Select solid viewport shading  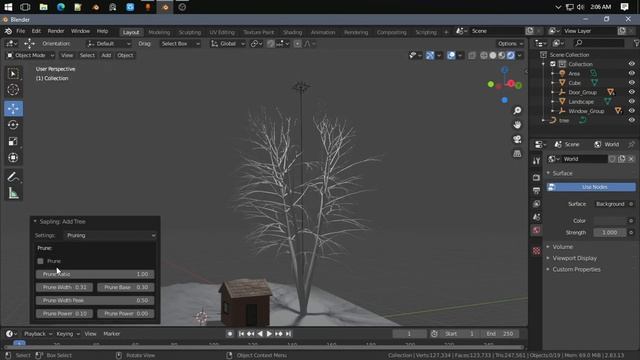pos(493,56)
